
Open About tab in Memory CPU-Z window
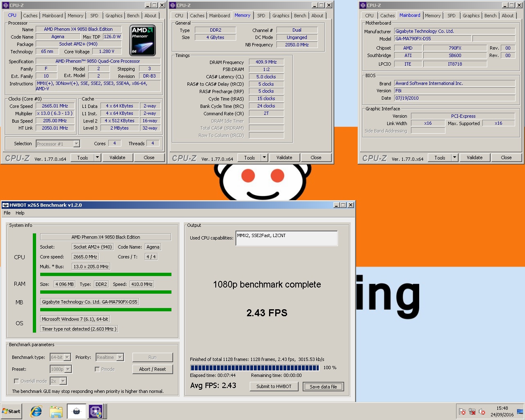pos(317,16)
